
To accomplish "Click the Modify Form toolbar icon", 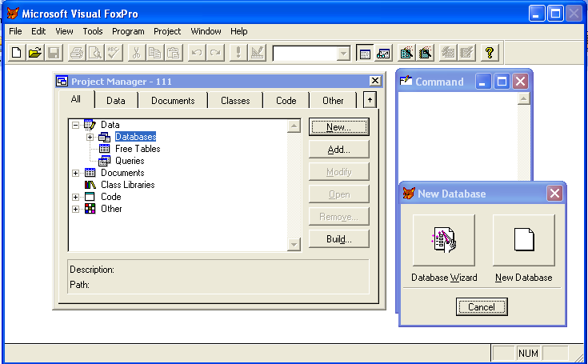I will [257, 53].
